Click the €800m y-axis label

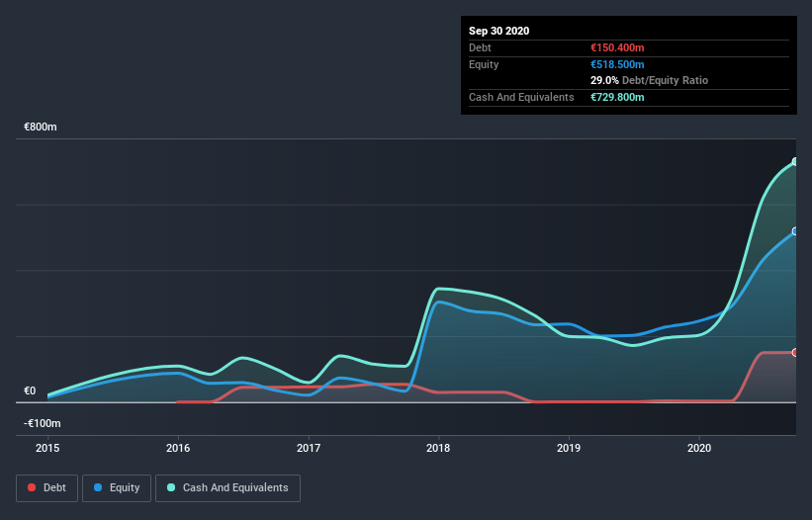(x=41, y=127)
